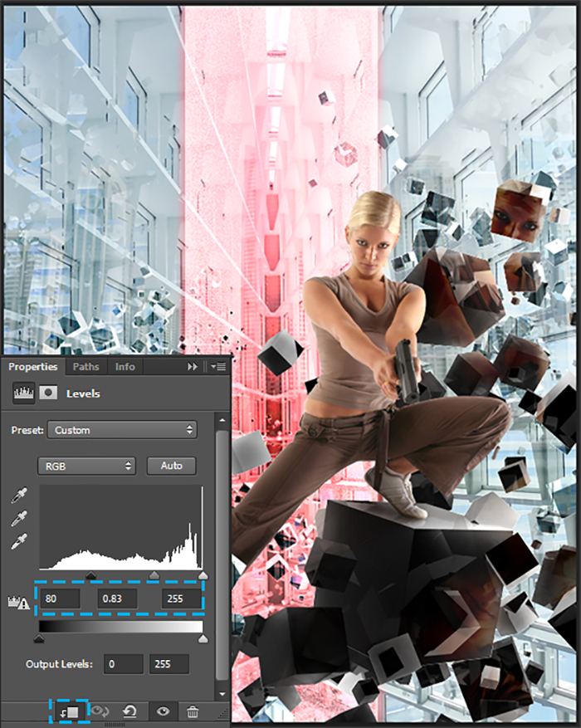The image size is (581, 728).
Task: Pick the white point eyedropper
Action: pos(19,541)
